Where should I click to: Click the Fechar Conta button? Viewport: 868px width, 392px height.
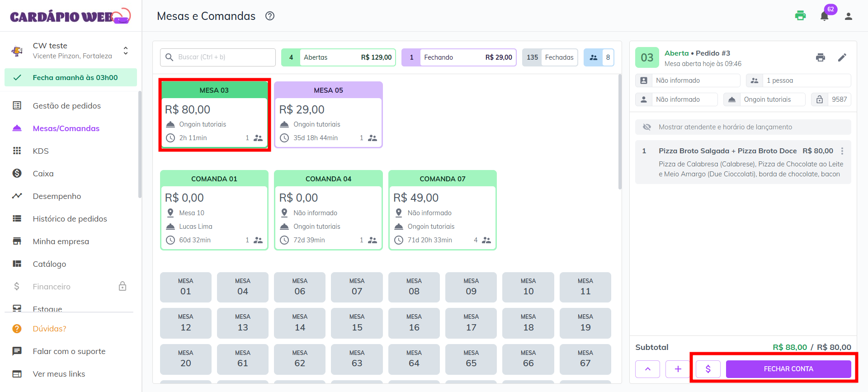788,369
